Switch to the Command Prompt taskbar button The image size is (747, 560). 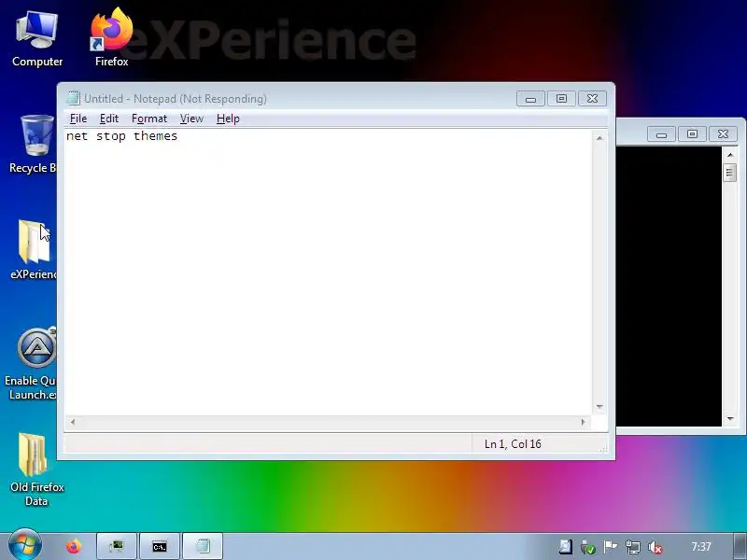click(x=160, y=546)
